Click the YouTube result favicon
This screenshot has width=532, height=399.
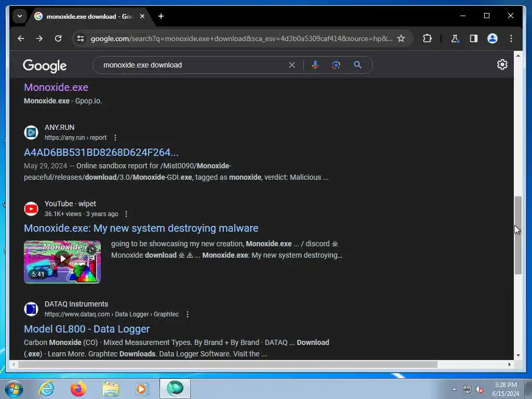pos(31,209)
